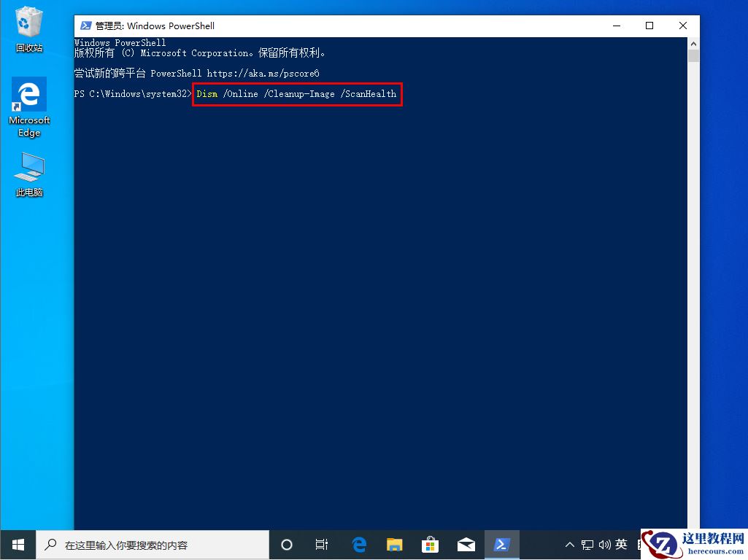Open the Mail app from the taskbar
Image resolution: width=748 pixels, height=560 pixels.
click(x=466, y=545)
